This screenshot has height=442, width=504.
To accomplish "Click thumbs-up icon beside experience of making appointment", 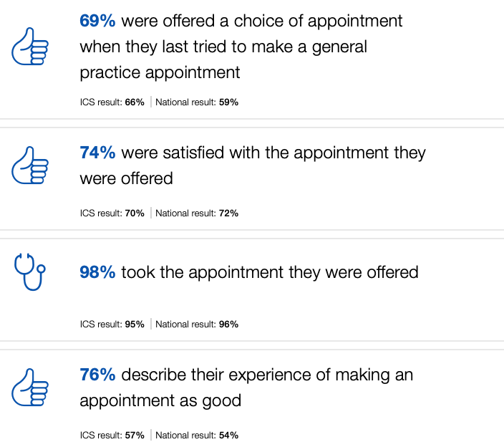I will [x=30, y=389].
